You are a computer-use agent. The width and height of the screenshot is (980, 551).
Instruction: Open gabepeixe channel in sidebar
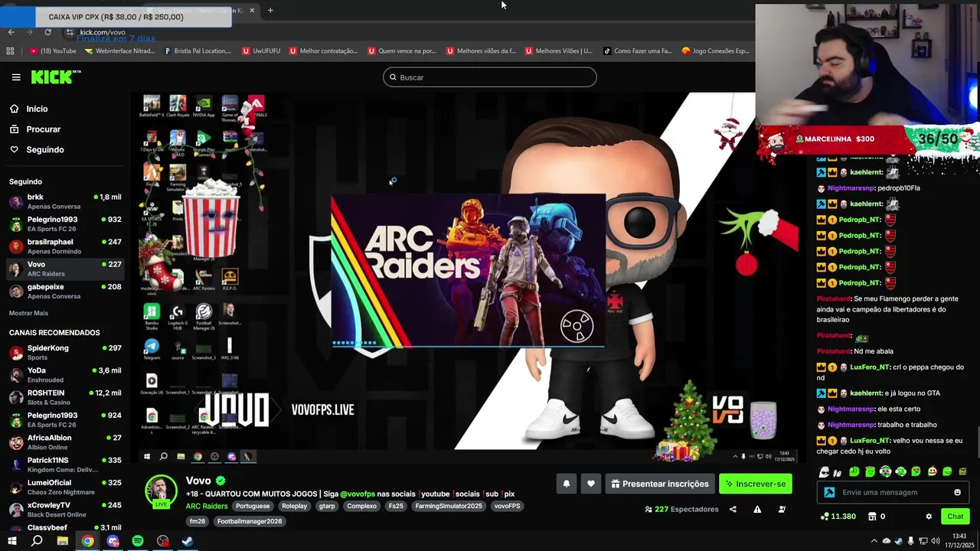[x=65, y=292]
